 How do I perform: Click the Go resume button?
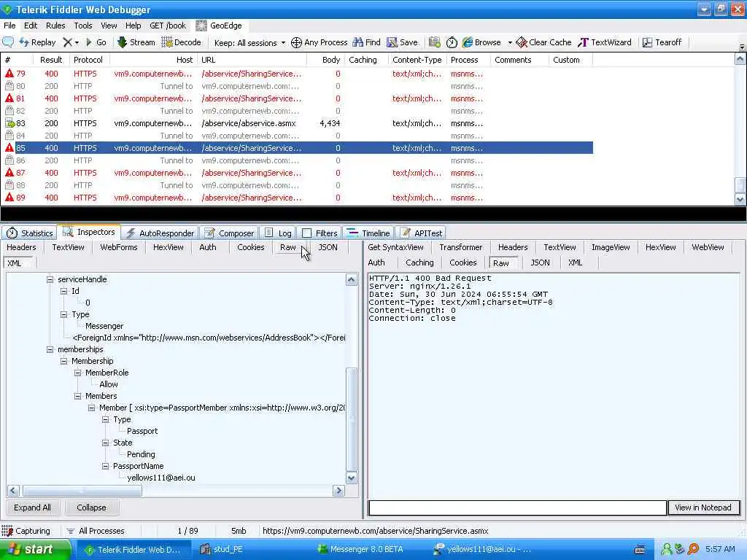coord(96,42)
